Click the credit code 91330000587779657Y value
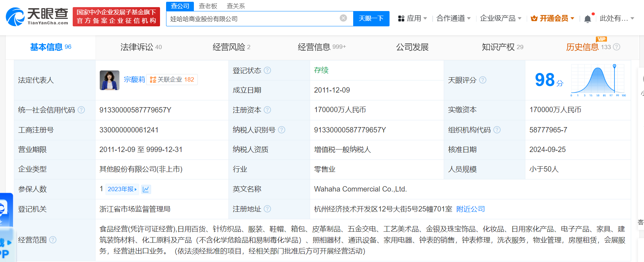Image resolution: width=644 pixels, height=262 pixels. point(135,110)
